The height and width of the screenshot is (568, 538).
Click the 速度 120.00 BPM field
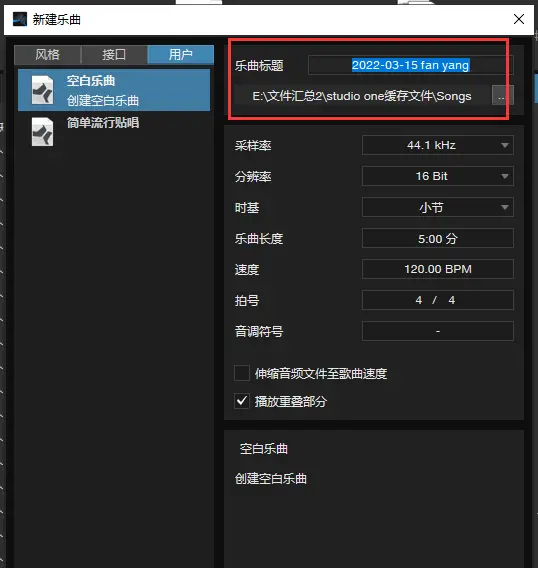click(x=438, y=269)
